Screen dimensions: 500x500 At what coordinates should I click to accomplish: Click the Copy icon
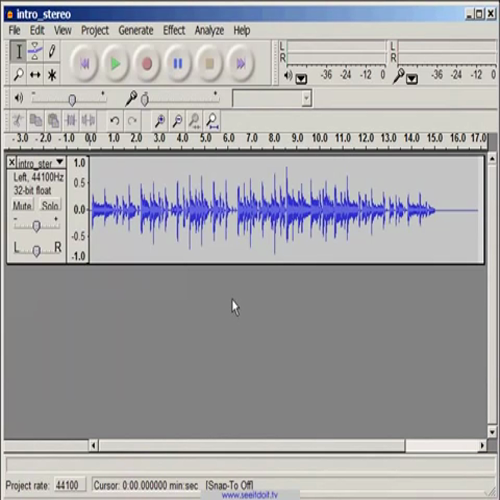[x=36, y=121]
